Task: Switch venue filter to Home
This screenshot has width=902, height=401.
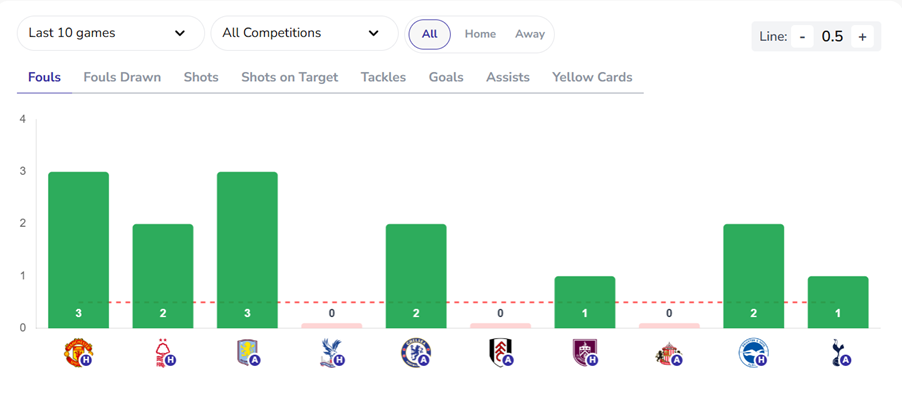Action: pyautogui.click(x=480, y=34)
